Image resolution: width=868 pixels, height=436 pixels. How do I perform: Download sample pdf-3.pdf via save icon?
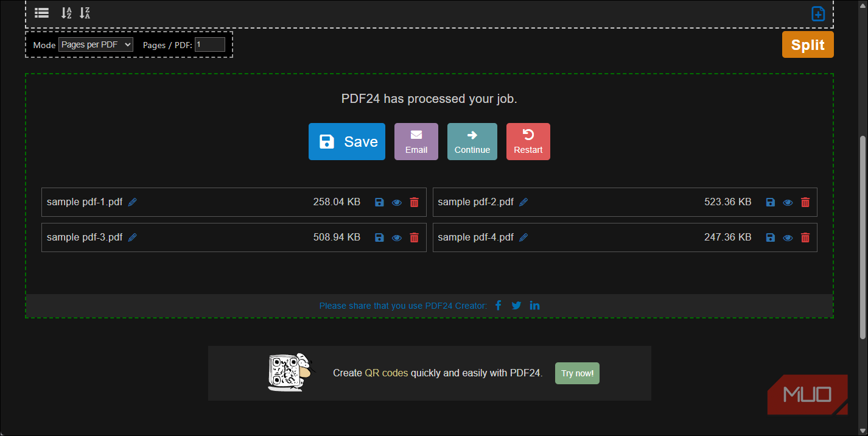[379, 237]
